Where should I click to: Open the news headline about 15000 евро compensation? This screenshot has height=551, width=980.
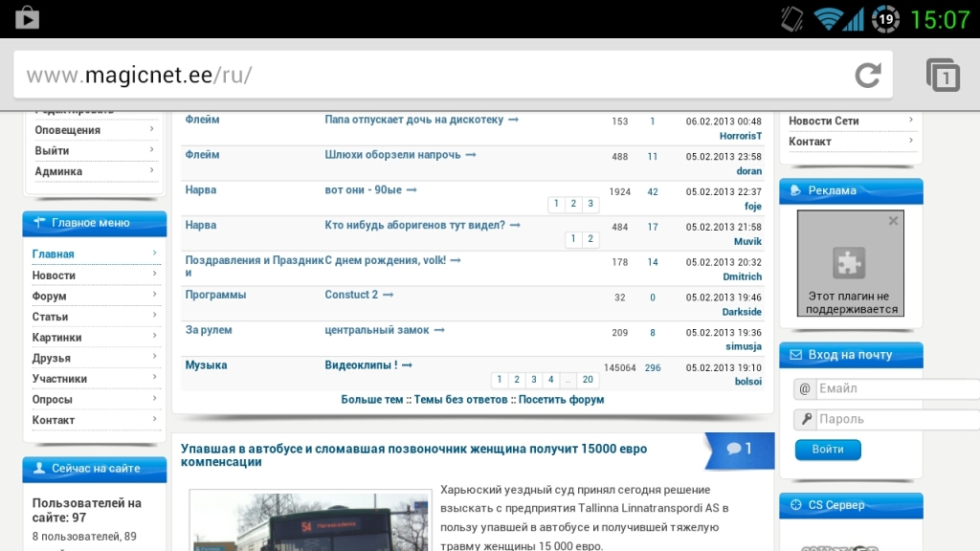413,455
